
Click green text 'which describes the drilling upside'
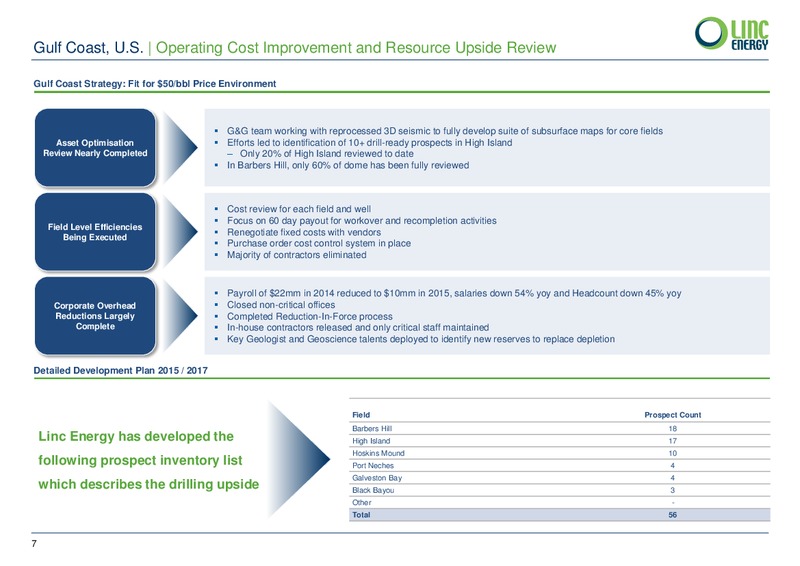[x=148, y=484]
